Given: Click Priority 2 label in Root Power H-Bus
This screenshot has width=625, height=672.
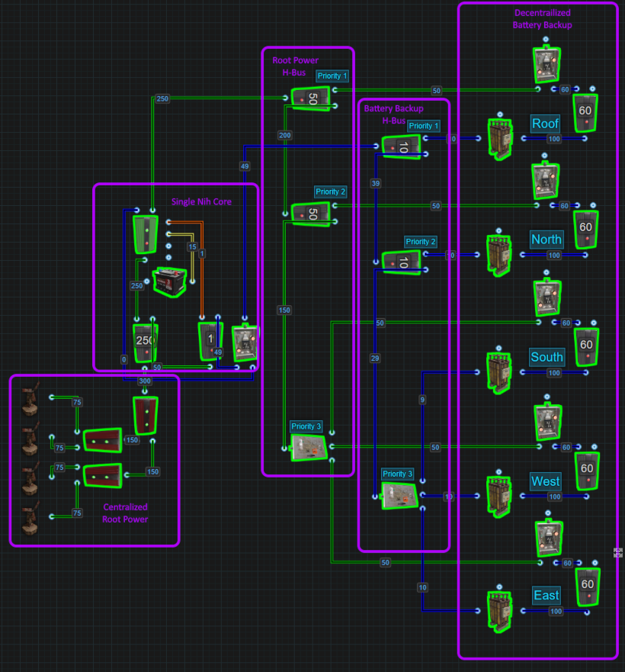Looking at the screenshot, I should (x=331, y=191).
